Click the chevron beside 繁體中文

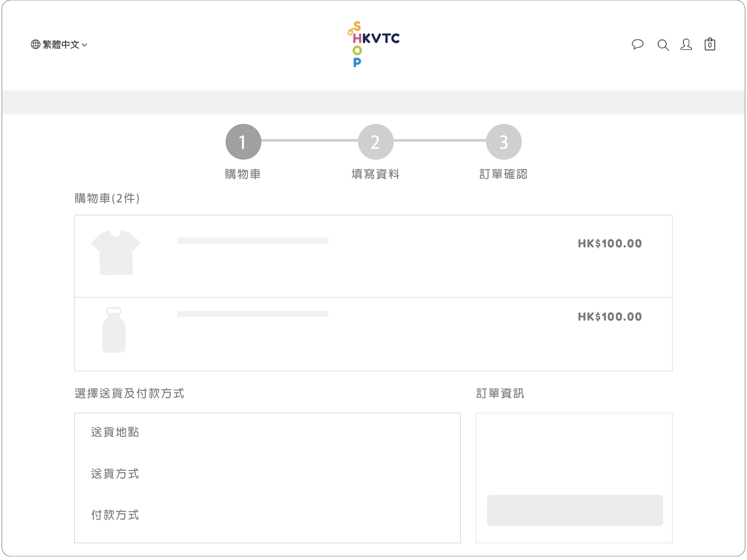tap(84, 45)
